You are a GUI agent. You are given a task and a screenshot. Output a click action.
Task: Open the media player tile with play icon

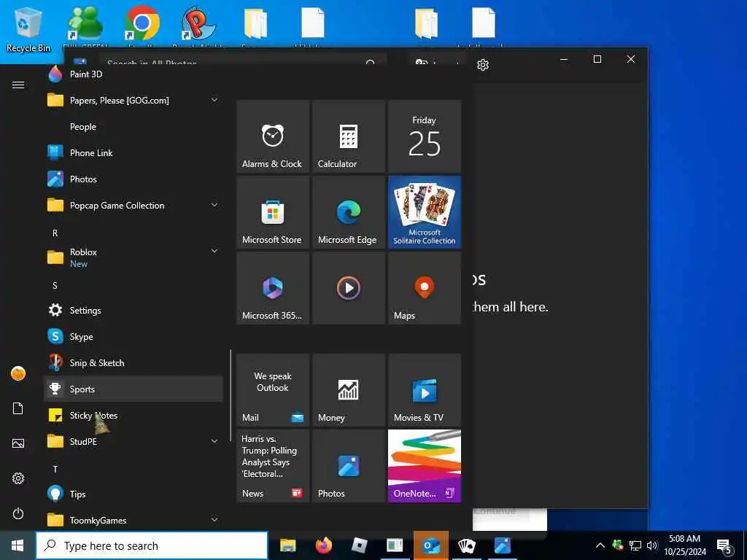[x=348, y=289]
